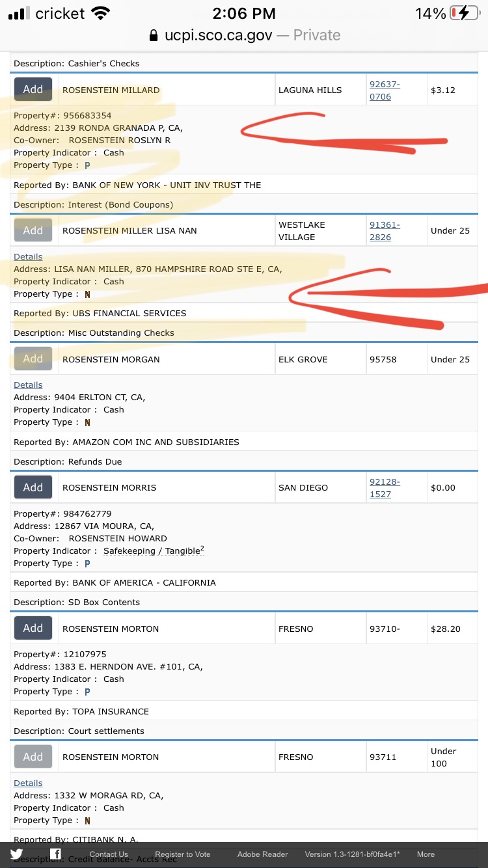Tap the padlock icon beside ucpi.sco.ca.gov
The height and width of the screenshot is (868, 488).
click(x=154, y=35)
